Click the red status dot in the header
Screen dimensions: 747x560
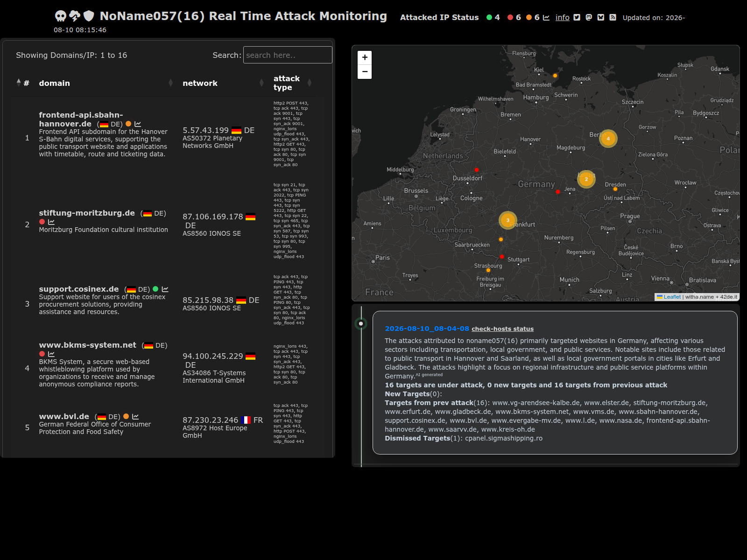(510, 18)
